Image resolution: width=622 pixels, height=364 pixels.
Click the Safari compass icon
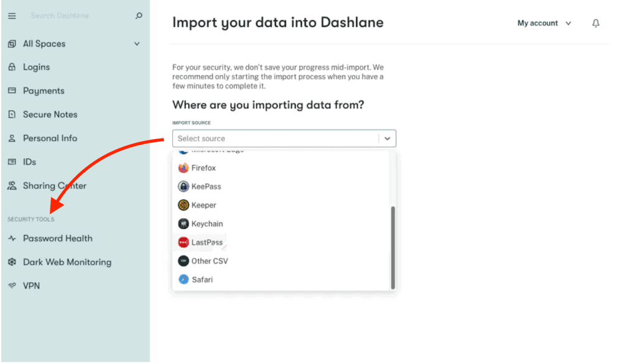183,280
